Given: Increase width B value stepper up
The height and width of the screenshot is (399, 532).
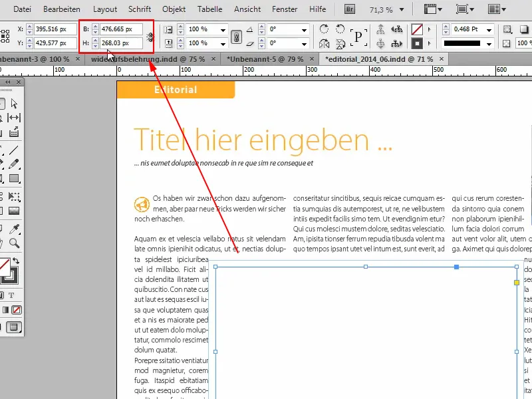Looking at the screenshot, I should pos(95,27).
